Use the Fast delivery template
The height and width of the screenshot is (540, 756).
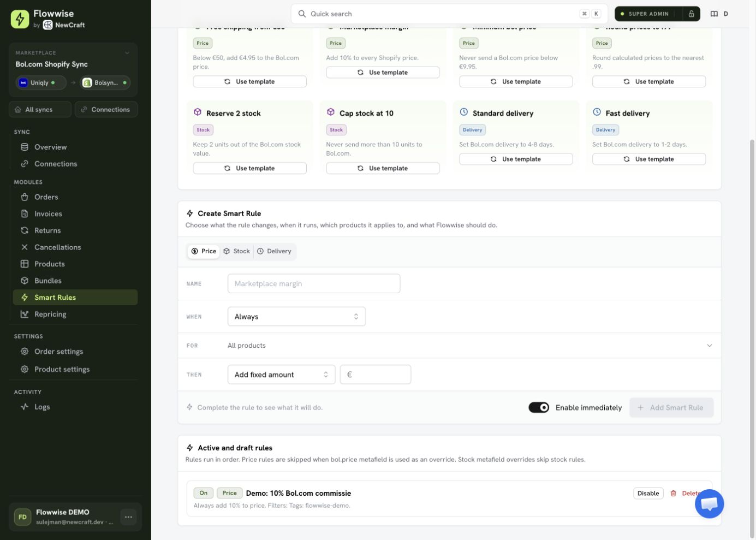click(x=649, y=159)
